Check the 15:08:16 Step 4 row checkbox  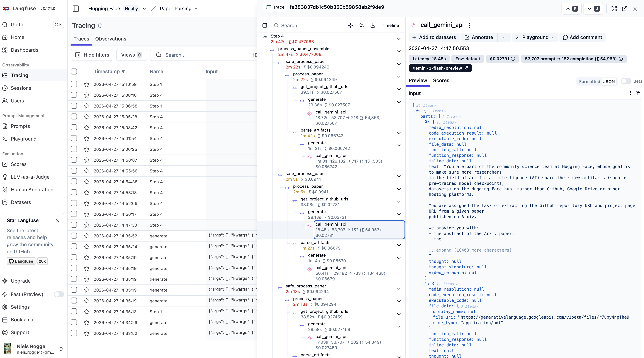[x=74, y=95]
